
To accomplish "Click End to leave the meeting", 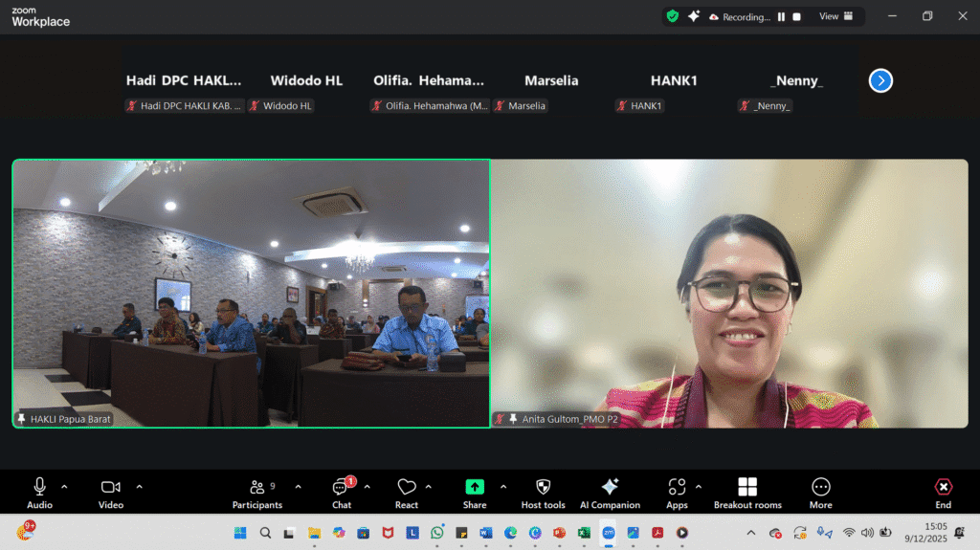I will click(943, 493).
